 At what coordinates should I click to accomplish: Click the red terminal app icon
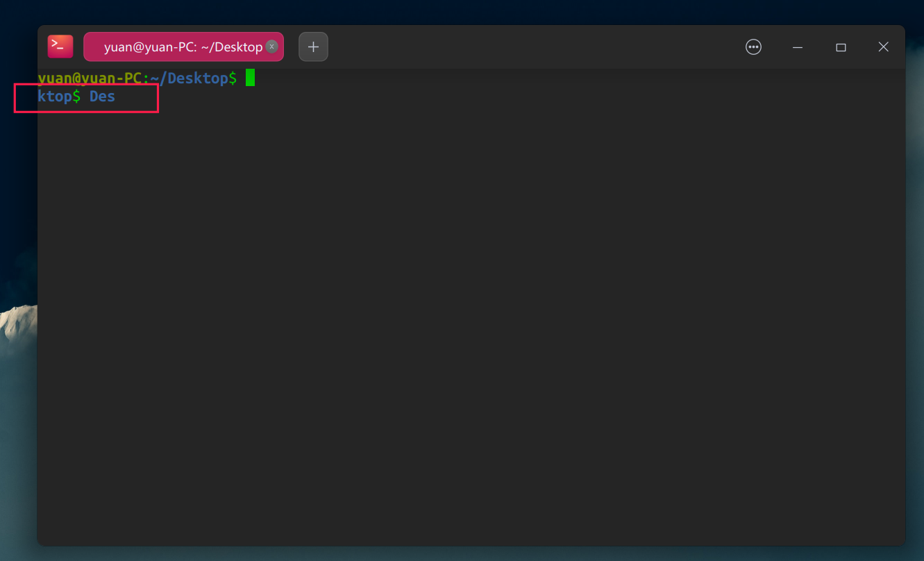pyautogui.click(x=60, y=47)
